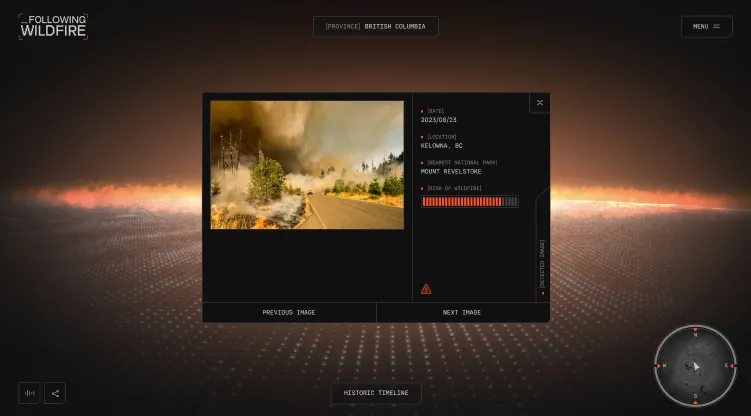This screenshot has width=751, height=416.
Task: Click the compass radar map
Action: tap(695, 366)
